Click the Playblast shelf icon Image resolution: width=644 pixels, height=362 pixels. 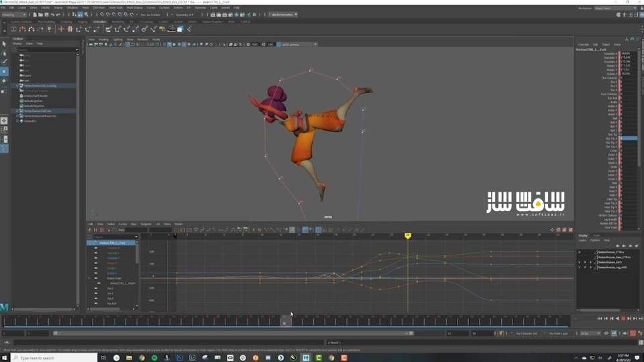pyautogui.click(x=13, y=29)
